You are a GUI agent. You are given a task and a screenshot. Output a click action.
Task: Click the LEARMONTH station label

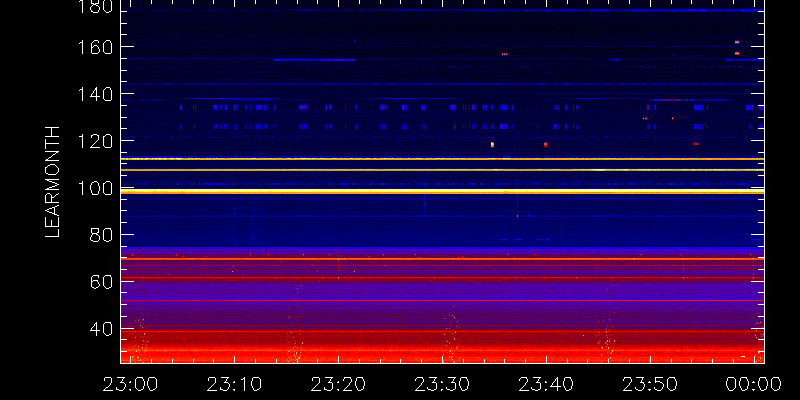(x=53, y=182)
